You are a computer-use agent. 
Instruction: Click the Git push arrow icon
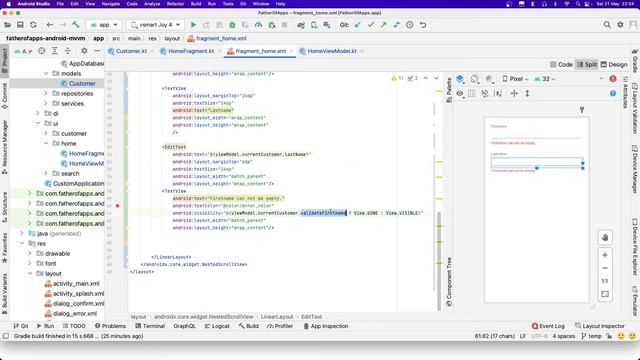pos(384,25)
